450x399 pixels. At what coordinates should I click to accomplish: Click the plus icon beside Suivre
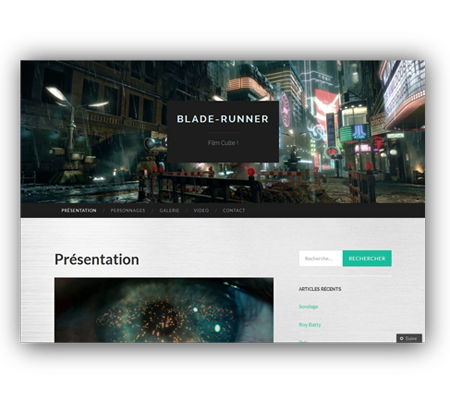(401, 338)
